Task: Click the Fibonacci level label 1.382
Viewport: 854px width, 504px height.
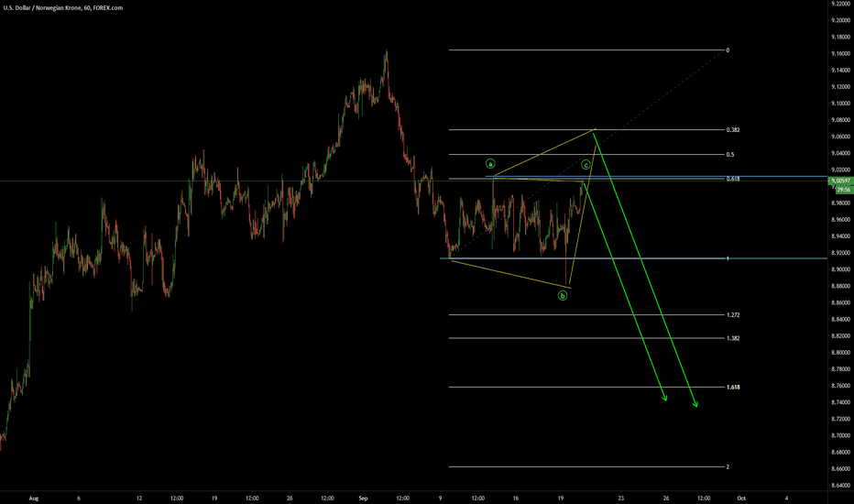Action: [x=732, y=338]
